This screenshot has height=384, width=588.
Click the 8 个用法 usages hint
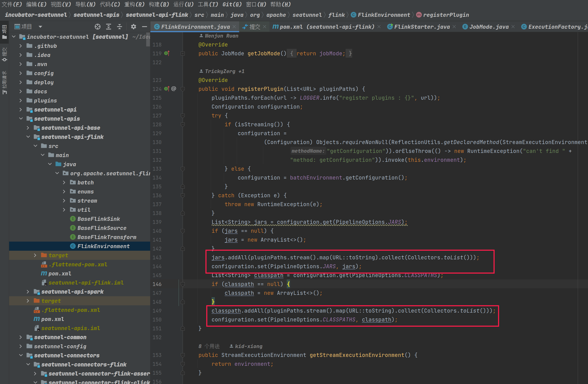209,346
